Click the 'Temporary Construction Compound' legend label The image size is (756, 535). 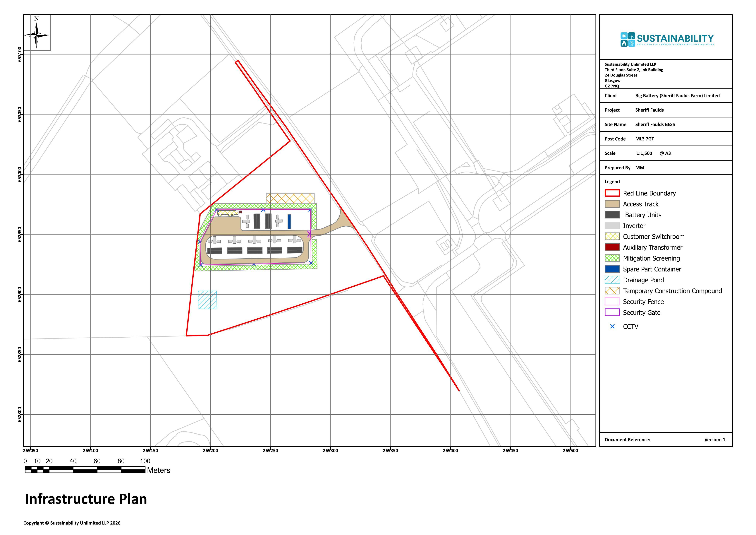point(672,291)
